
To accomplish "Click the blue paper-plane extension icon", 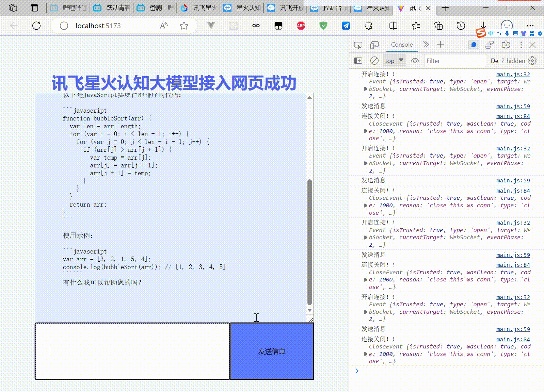I will pyautogui.click(x=346, y=26).
